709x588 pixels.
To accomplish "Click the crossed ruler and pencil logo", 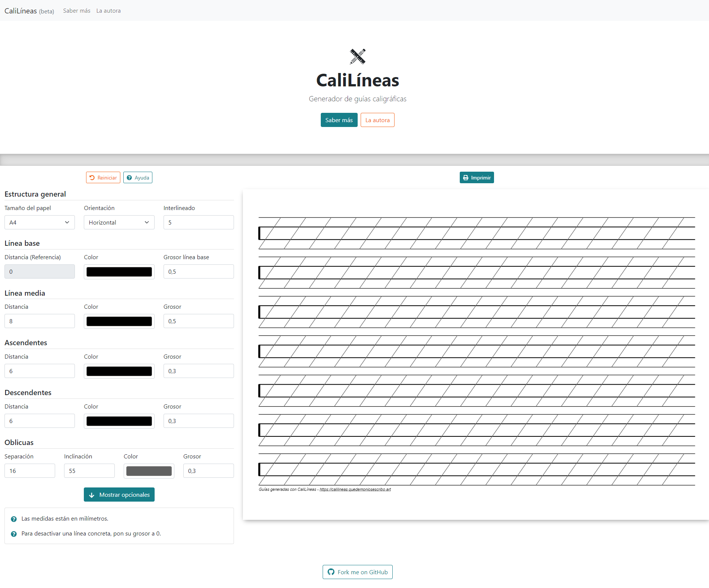I will pos(357,57).
